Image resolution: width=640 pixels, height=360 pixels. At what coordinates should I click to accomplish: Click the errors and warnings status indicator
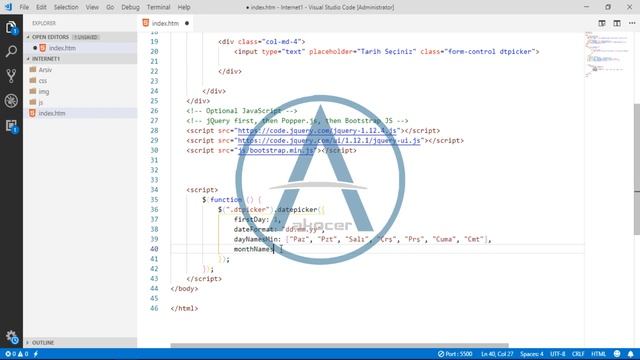coord(16,354)
